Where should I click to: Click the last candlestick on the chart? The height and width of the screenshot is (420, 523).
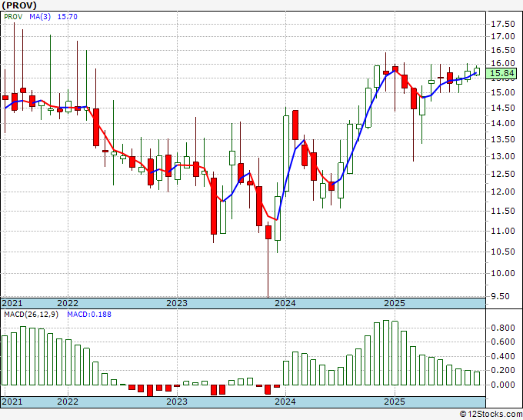point(477,71)
